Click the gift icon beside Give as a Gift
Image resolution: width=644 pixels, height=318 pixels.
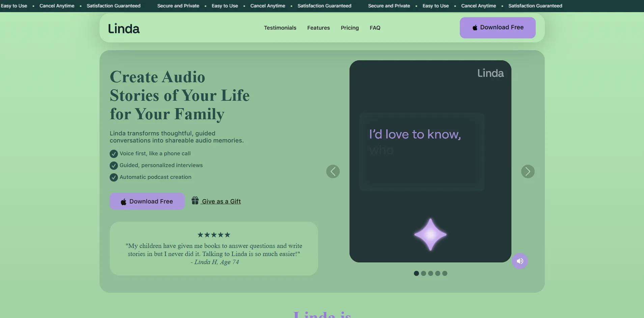click(x=195, y=201)
